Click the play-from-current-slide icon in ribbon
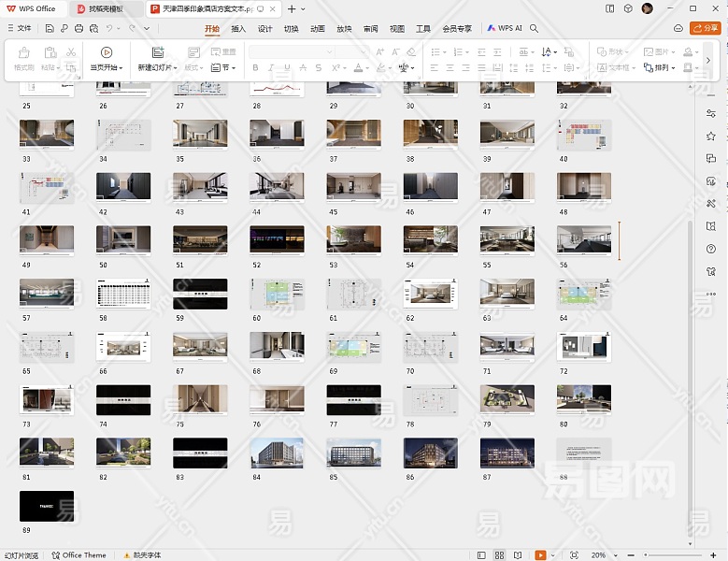The width and height of the screenshot is (728, 561). [107, 52]
